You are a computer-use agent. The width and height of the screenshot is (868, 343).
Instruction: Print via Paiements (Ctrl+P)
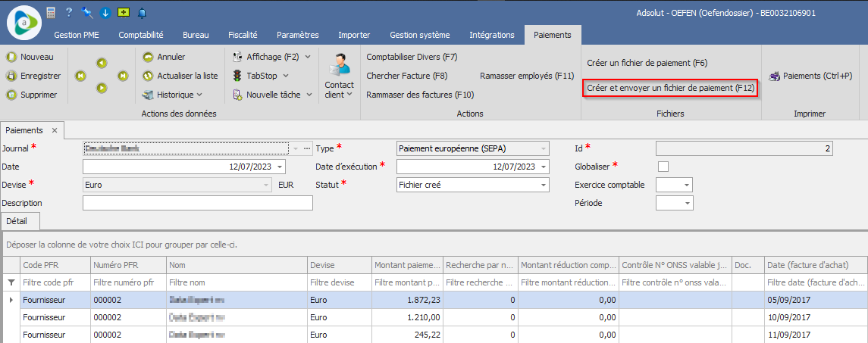810,76
